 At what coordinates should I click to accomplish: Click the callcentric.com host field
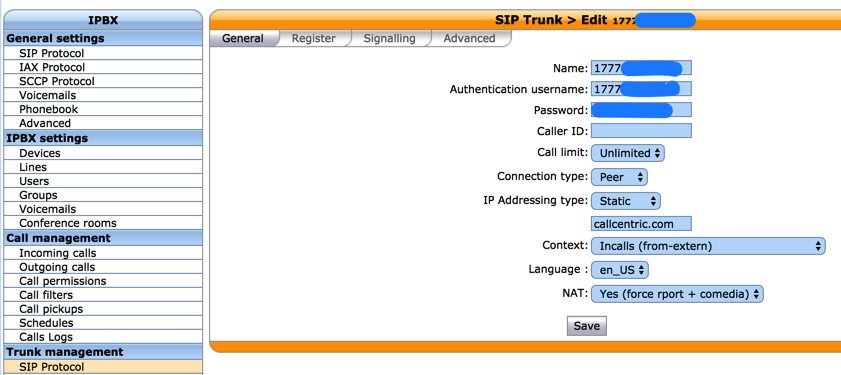pos(641,223)
